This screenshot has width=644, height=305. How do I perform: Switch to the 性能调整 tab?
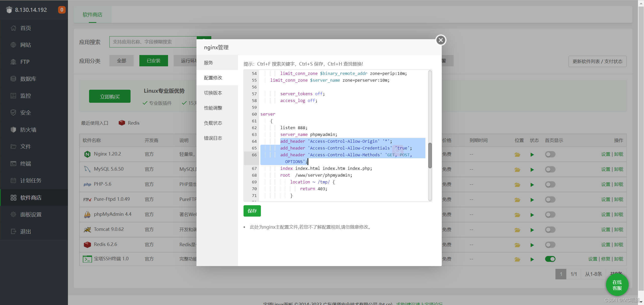point(213,108)
